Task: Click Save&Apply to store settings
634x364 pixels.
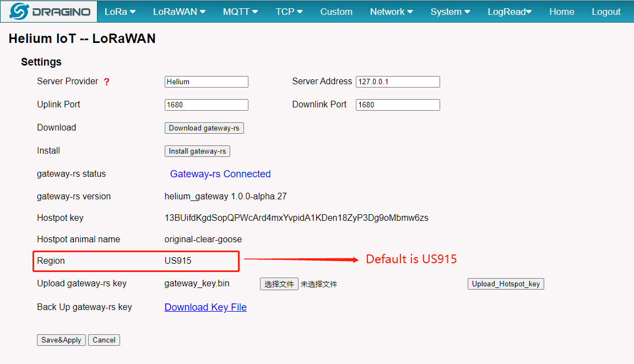Action: click(x=61, y=340)
